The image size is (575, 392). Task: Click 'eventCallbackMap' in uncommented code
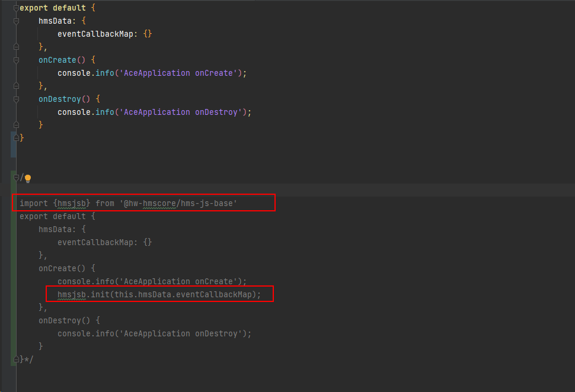pos(95,34)
